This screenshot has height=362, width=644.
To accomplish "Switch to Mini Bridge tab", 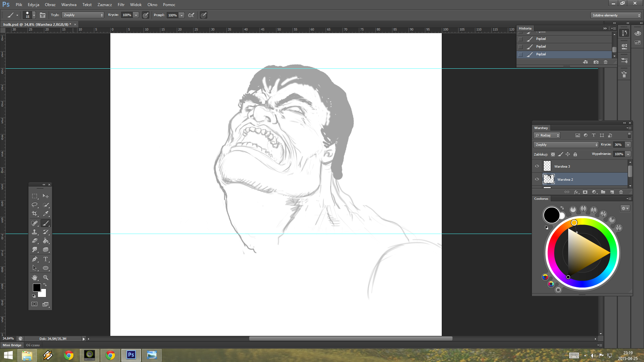I will click(12, 345).
